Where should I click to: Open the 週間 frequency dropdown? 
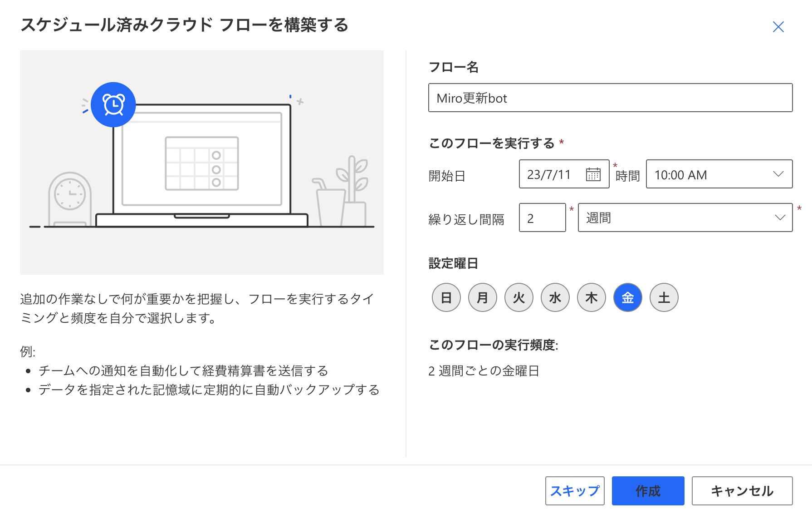click(685, 217)
